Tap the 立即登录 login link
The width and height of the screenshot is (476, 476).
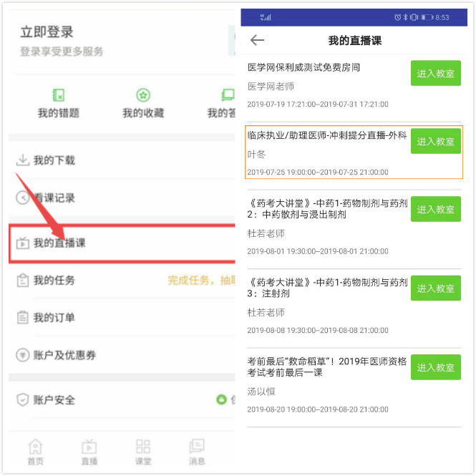(47, 32)
